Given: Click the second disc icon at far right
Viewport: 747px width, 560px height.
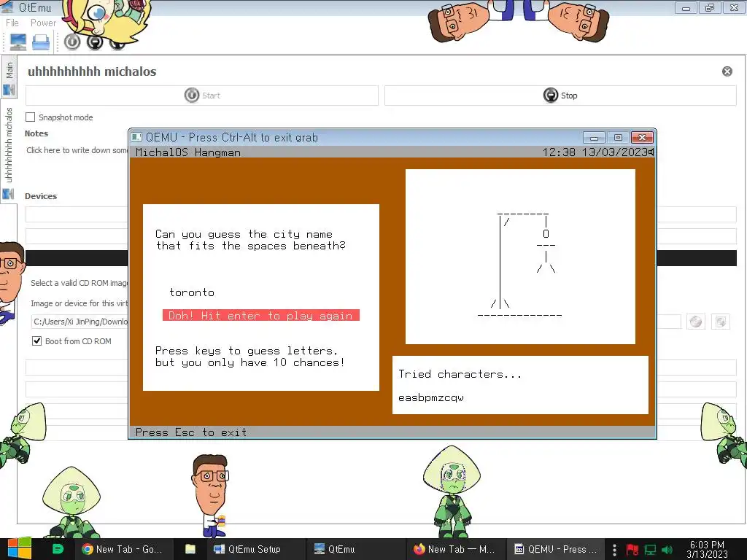Looking at the screenshot, I should click(721, 322).
